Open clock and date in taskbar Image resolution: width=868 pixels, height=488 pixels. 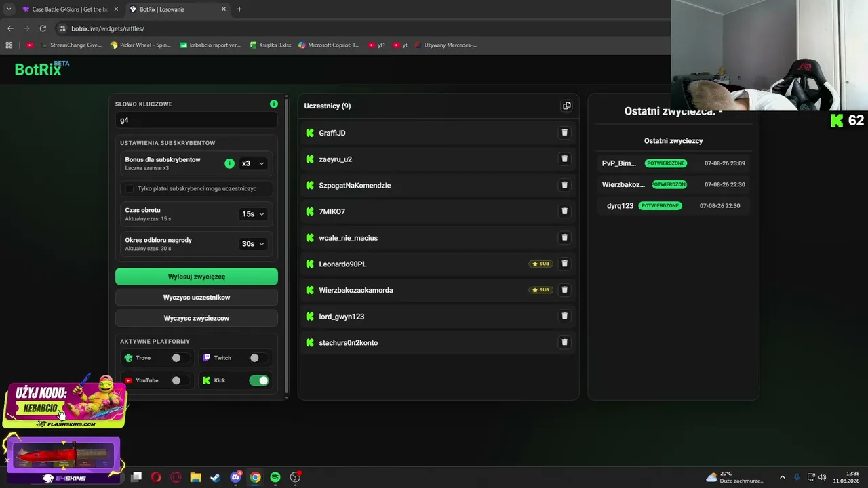click(x=848, y=477)
